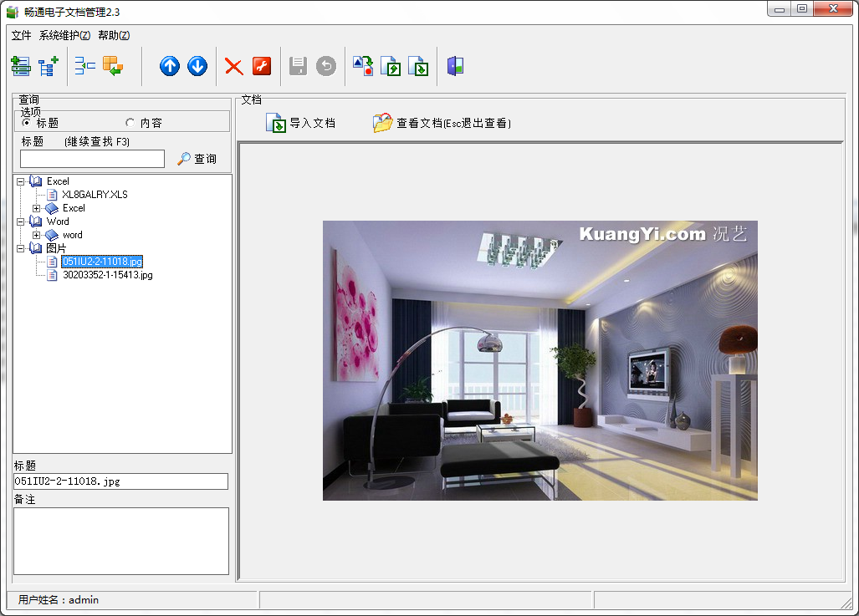859x616 pixels.
Task: Move item up with blue arrow
Action: click(x=170, y=66)
